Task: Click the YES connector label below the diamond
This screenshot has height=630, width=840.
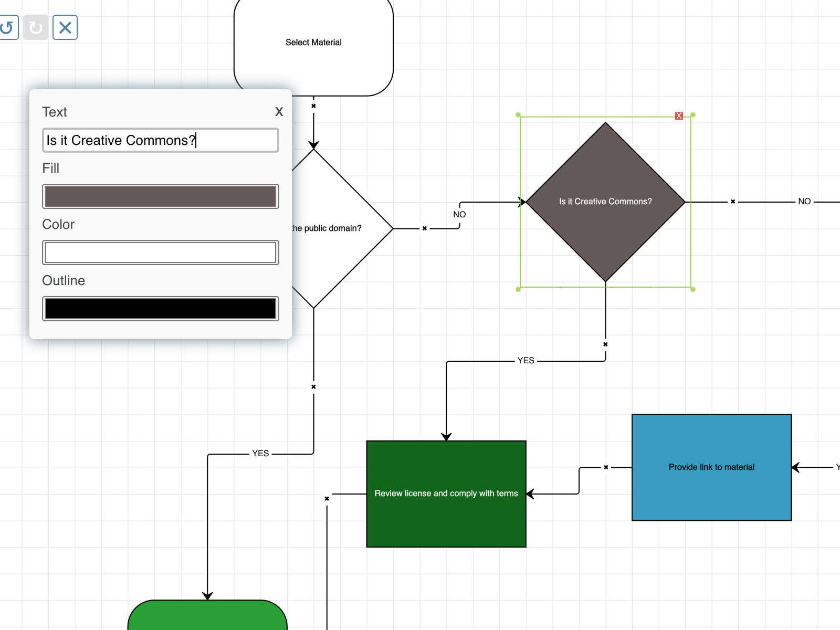Action: tap(525, 360)
